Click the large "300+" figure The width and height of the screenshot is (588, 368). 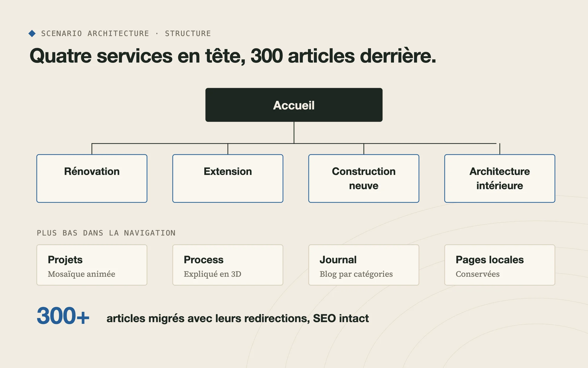[63, 316]
